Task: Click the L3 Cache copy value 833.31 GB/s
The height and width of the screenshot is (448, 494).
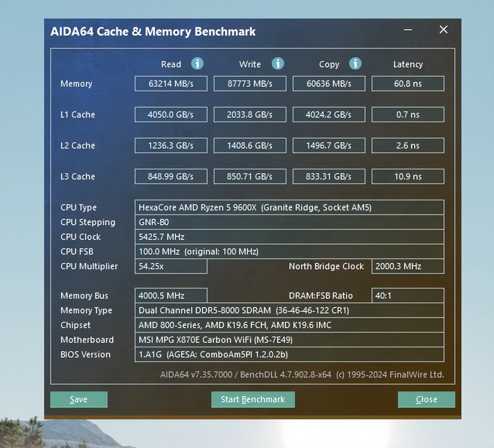Action: (x=329, y=176)
